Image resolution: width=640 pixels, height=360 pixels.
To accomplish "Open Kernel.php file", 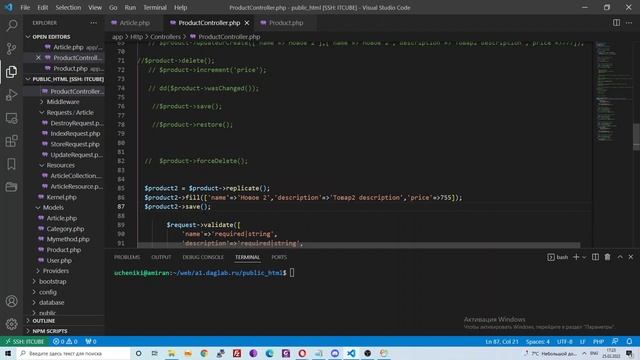I will pyautogui.click(x=61, y=197).
